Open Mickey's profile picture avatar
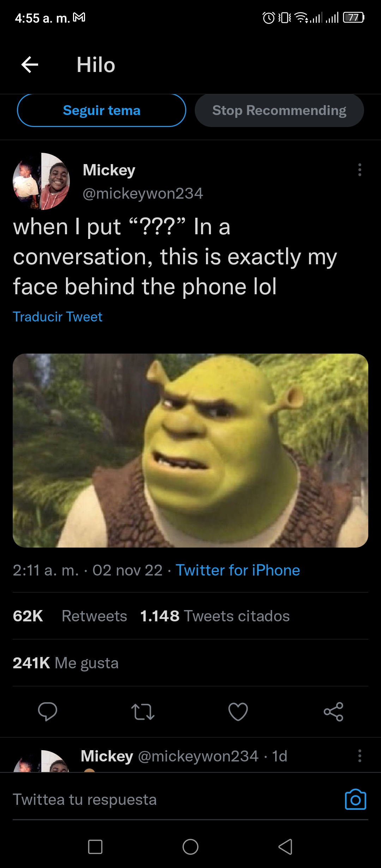 [x=41, y=181]
